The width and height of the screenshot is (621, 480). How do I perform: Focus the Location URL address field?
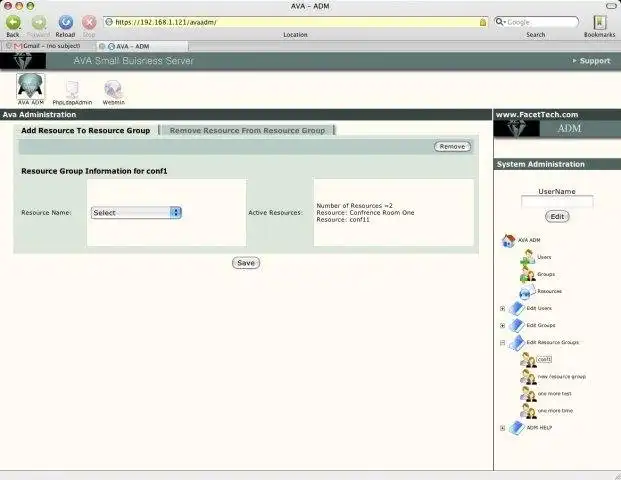point(296,22)
